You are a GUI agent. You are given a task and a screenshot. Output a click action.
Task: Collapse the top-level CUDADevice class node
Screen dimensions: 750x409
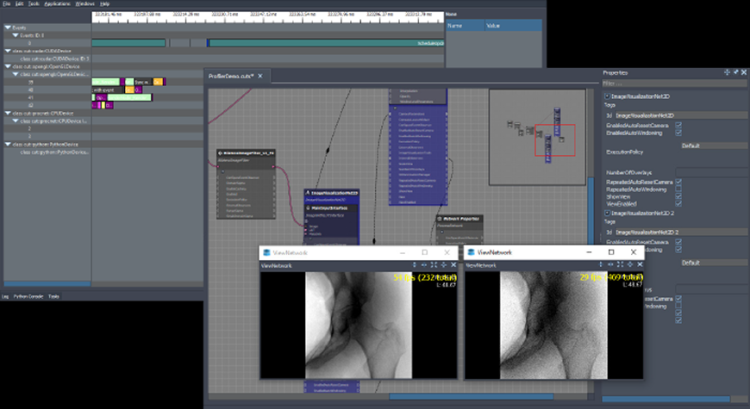[8, 51]
